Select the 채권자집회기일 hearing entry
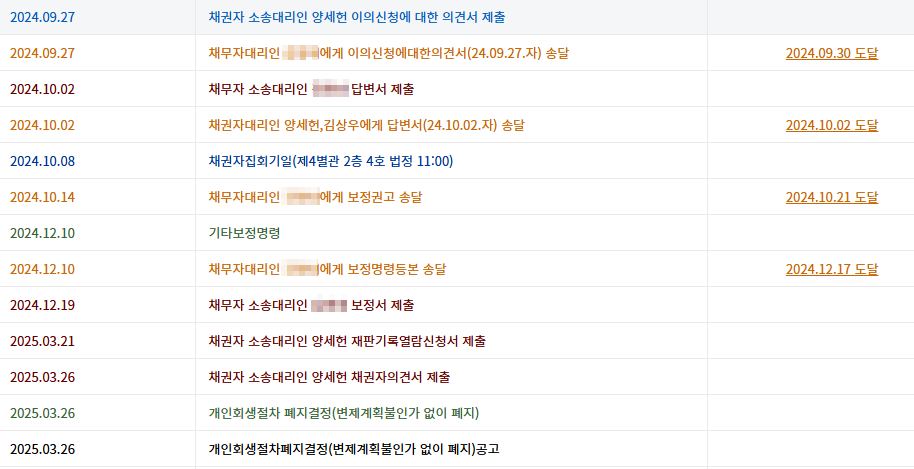The image size is (914, 469). (330, 161)
